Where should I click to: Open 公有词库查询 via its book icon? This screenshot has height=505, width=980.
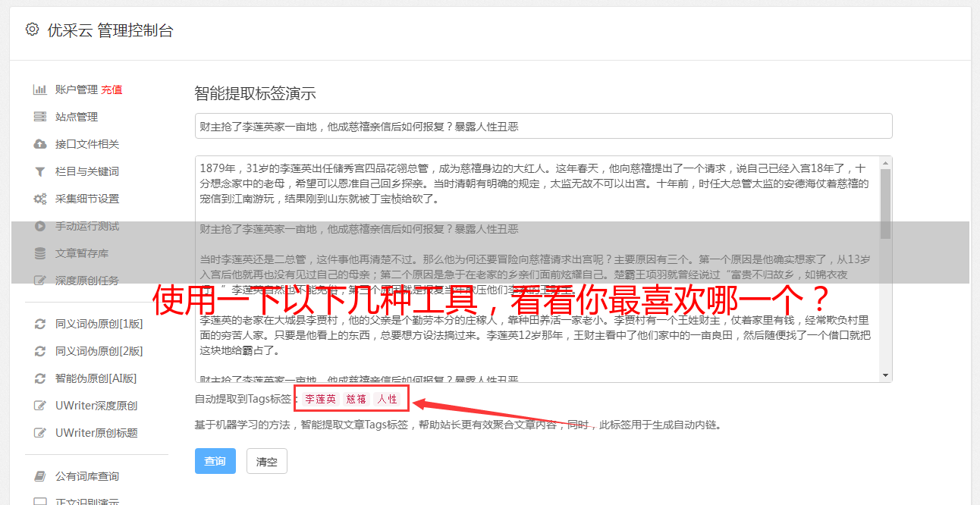coord(40,476)
